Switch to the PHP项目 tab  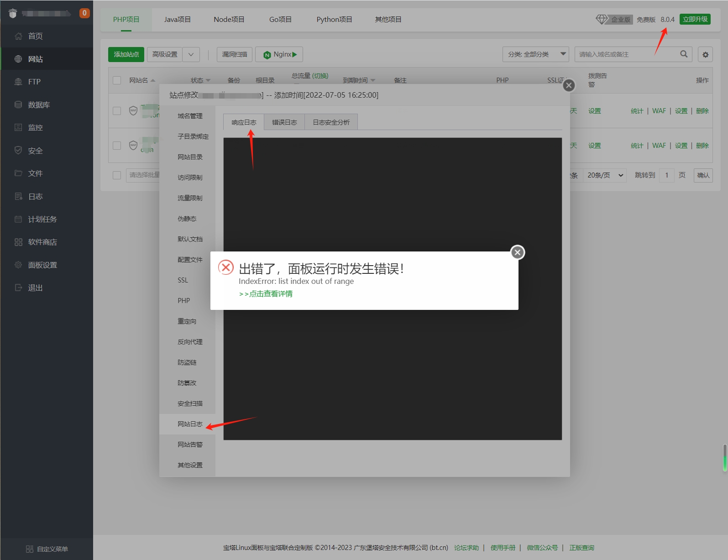click(126, 20)
